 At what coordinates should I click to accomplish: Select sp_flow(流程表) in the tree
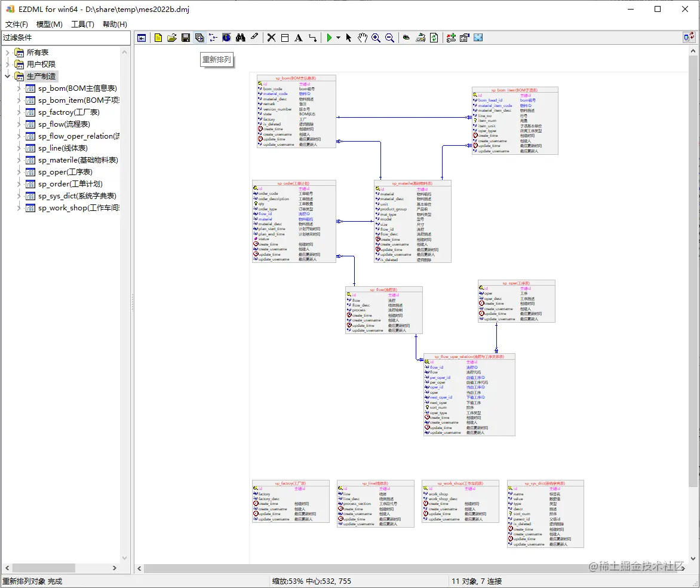click(64, 124)
